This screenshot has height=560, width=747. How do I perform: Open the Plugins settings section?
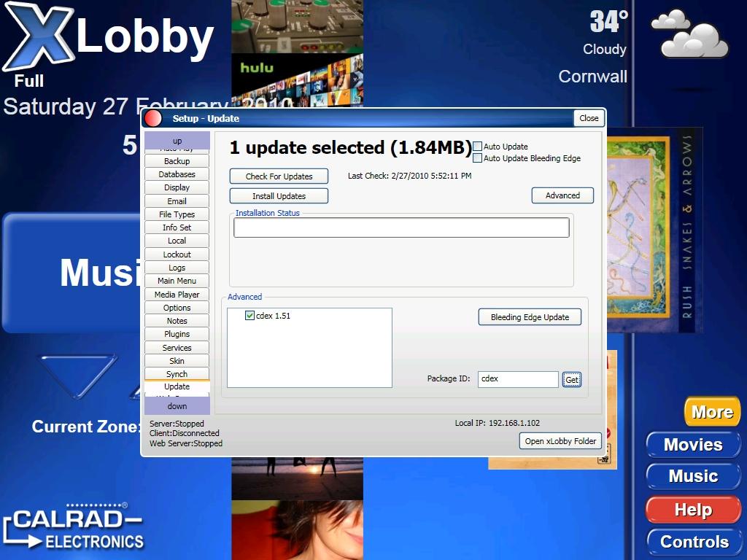(x=177, y=334)
